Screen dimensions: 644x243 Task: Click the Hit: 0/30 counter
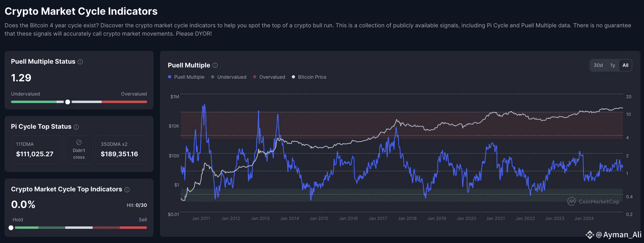pos(137,205)
